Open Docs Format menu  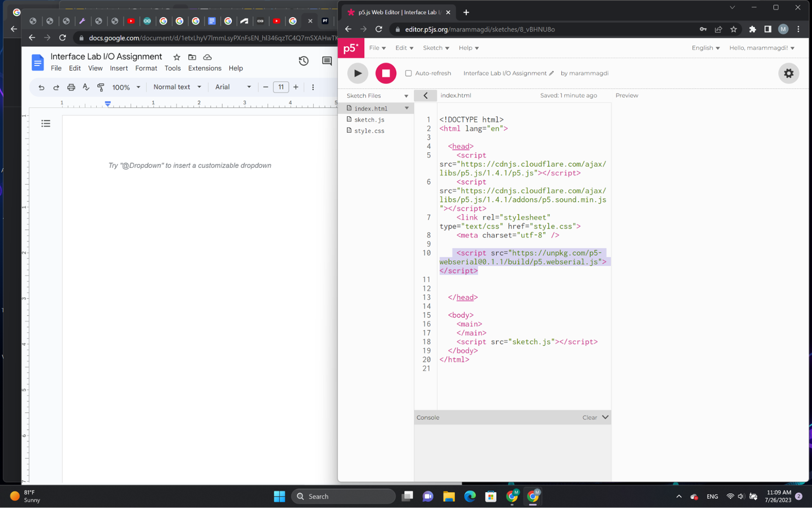point(146,68)
